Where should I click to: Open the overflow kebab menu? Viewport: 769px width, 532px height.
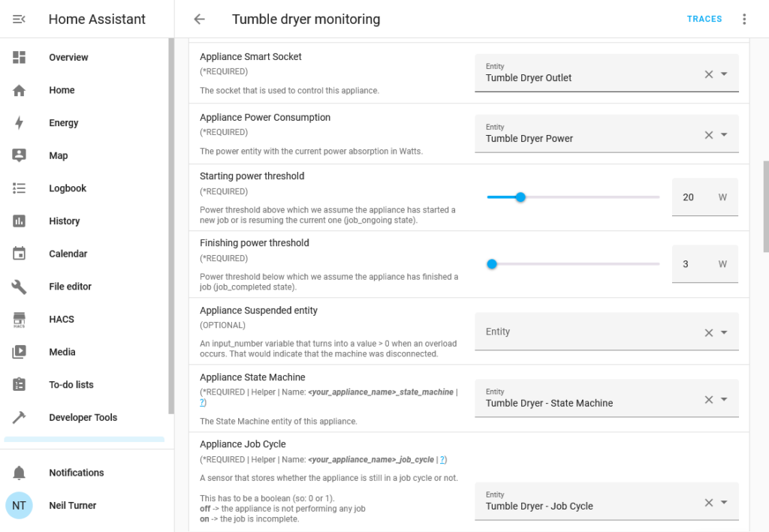tap(744, 19)
